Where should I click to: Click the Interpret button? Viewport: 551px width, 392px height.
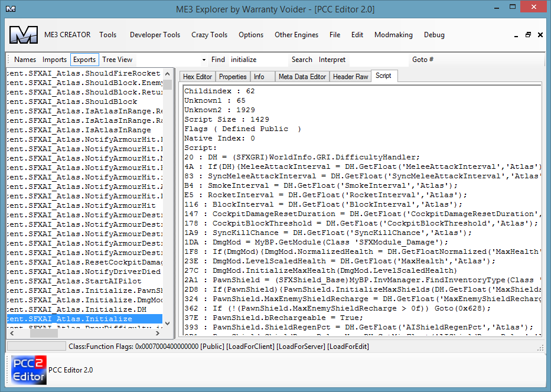[x=332, y=60]
